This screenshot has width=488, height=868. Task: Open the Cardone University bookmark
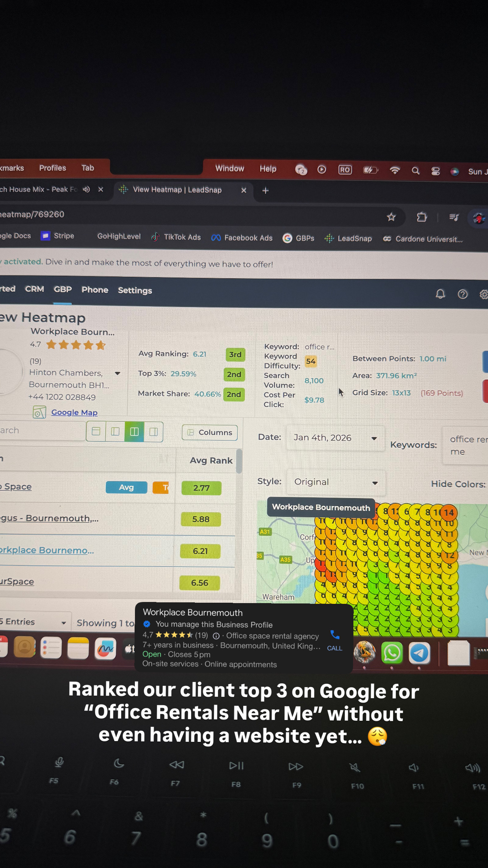click(x=423, y=239)
